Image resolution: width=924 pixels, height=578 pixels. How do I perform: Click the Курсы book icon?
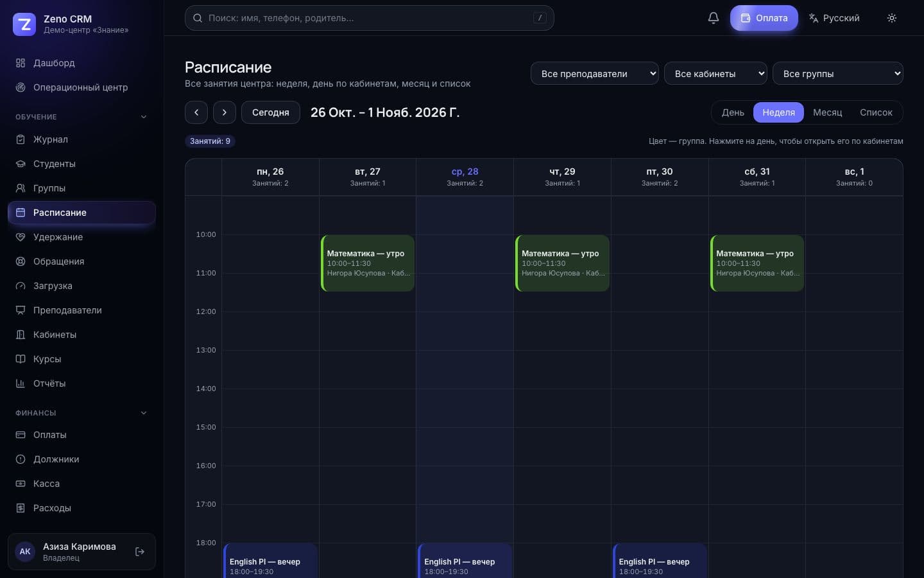[x=21, y=359]
